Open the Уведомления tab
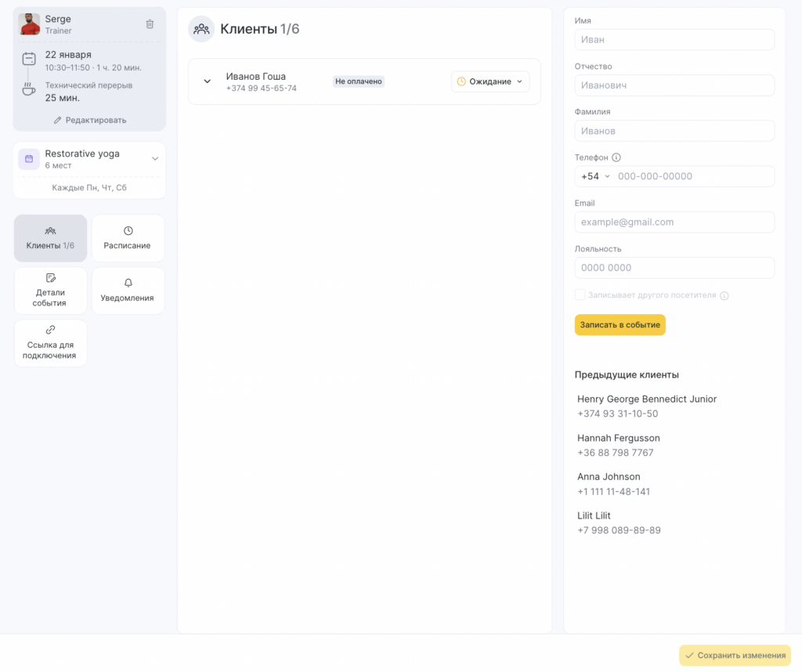 (128, 291)
